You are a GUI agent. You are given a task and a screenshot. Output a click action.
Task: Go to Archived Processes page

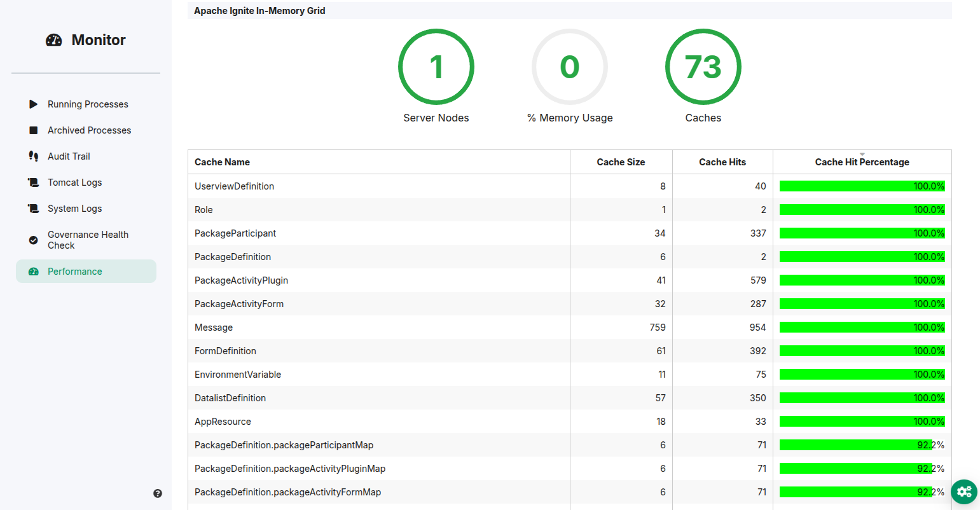pos(89,130)
